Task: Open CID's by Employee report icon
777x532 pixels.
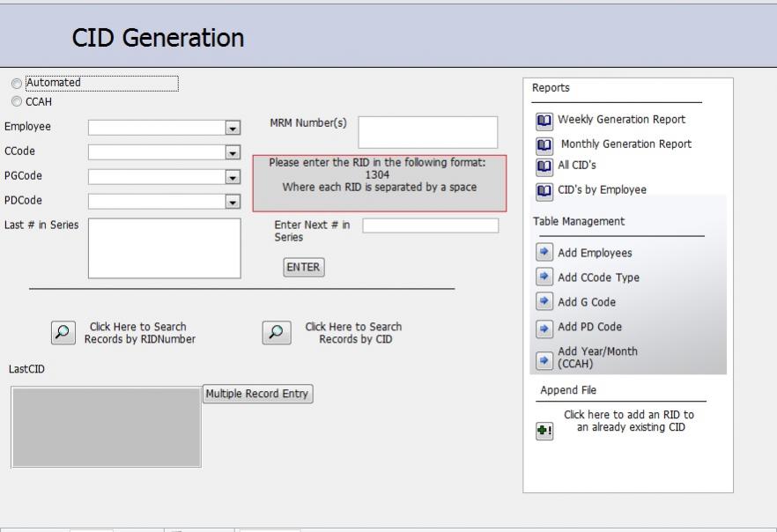Action: click(544, 191)
